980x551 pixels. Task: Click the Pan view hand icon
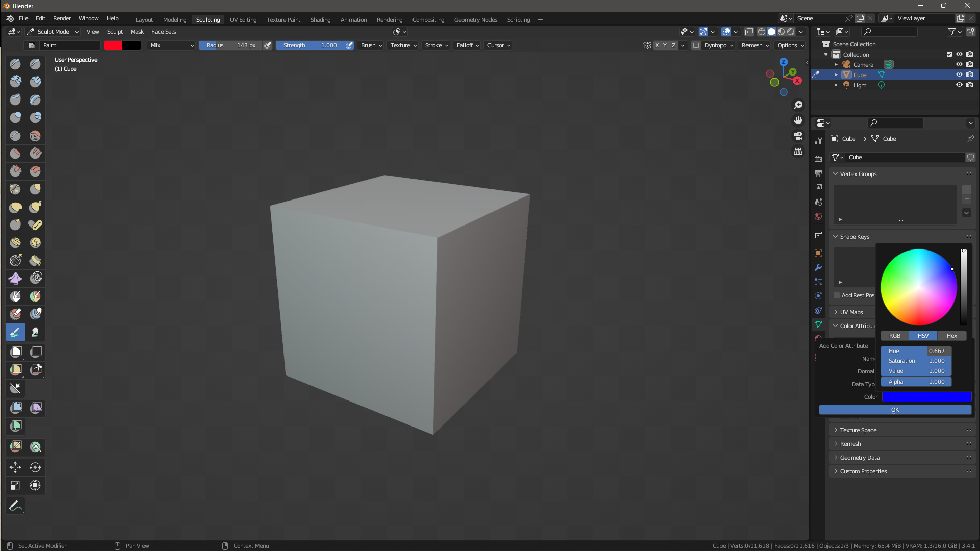click(798, 120)
